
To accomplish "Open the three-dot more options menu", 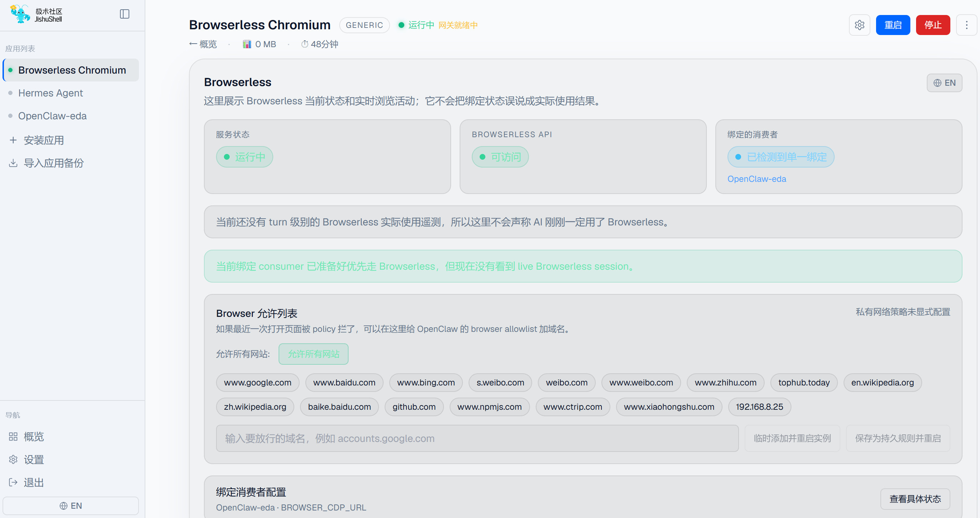I will tap(966, 25).
